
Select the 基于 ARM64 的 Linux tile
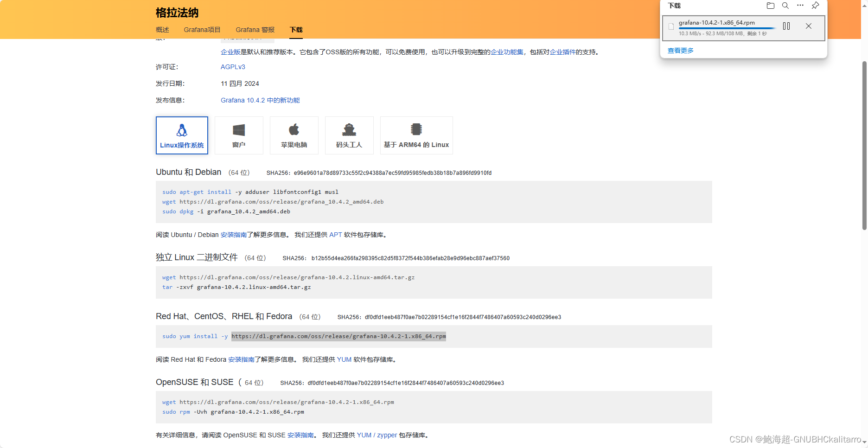[416, 135]
